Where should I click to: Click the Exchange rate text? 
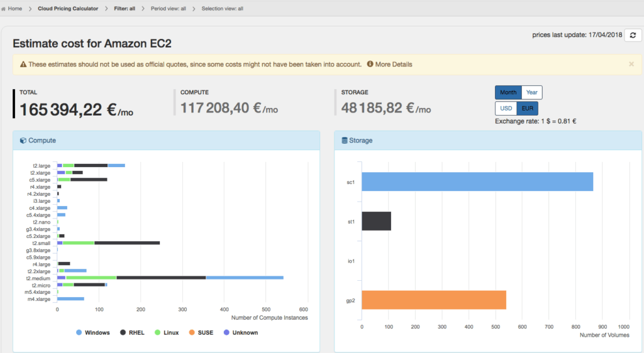coord(536,121)
